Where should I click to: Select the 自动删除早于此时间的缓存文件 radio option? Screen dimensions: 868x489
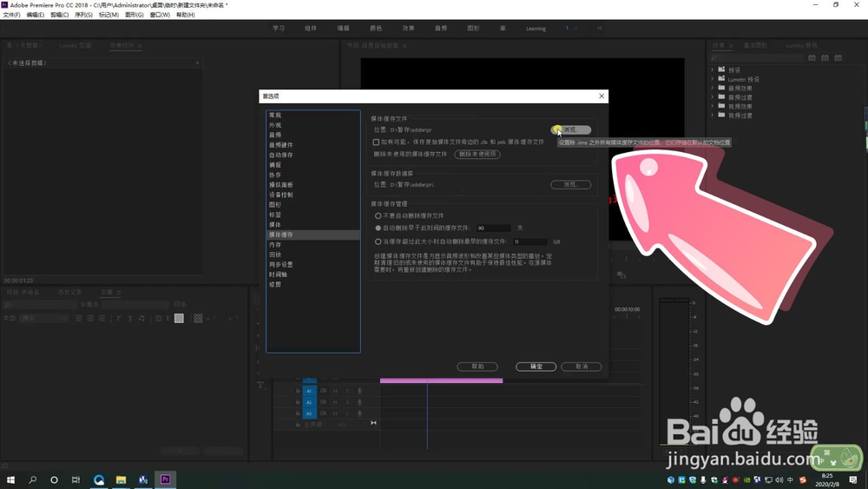pos(378,228)
